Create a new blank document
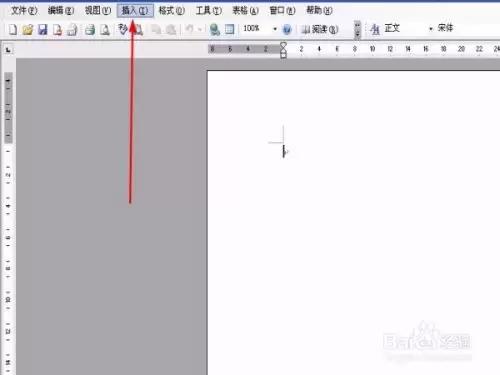 click(13, 30)
